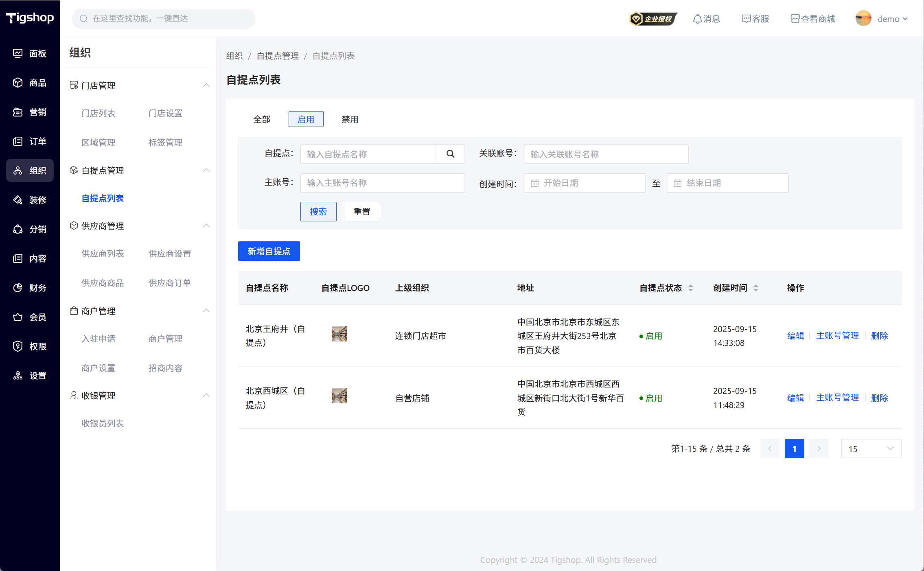Screen dimensions: 924x571
Task: Click the magnifier search icon beside 自提点 input
Action: coord(450,154)
